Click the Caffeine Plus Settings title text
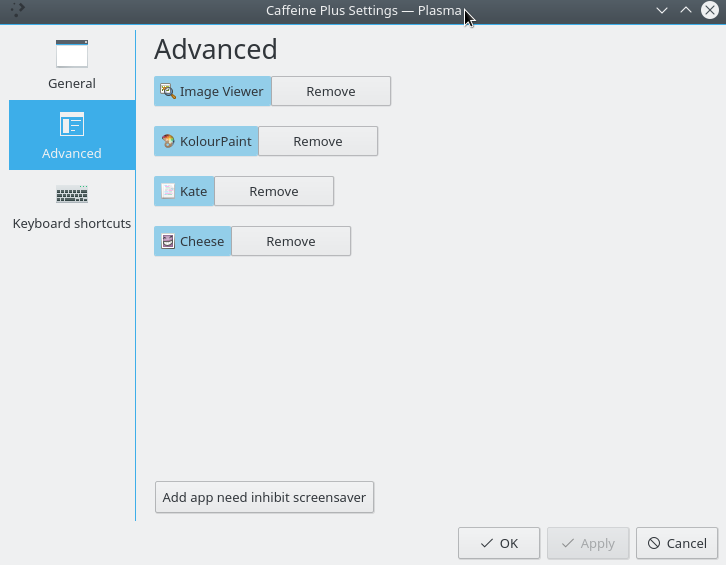726x565 pixels. pyautogui.click(x=364, y=10)
